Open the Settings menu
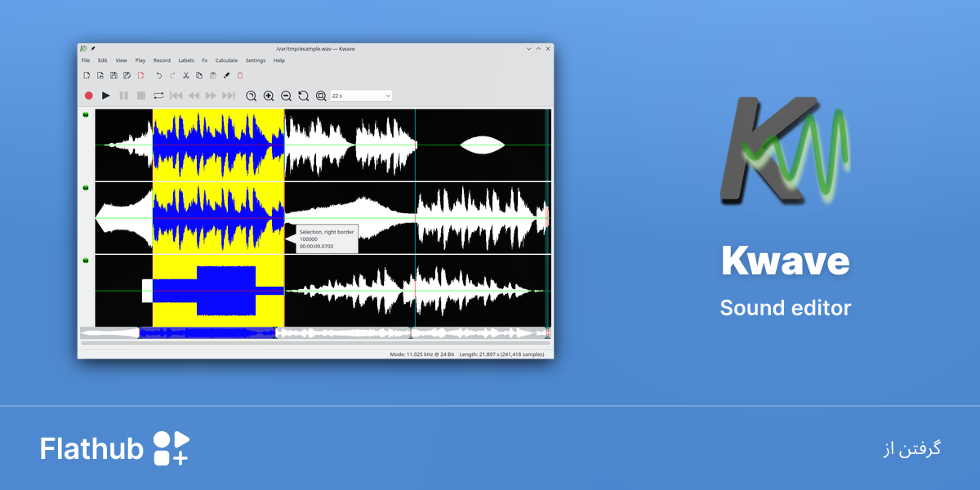Screen dimensions: 980x490 [256, 60]
